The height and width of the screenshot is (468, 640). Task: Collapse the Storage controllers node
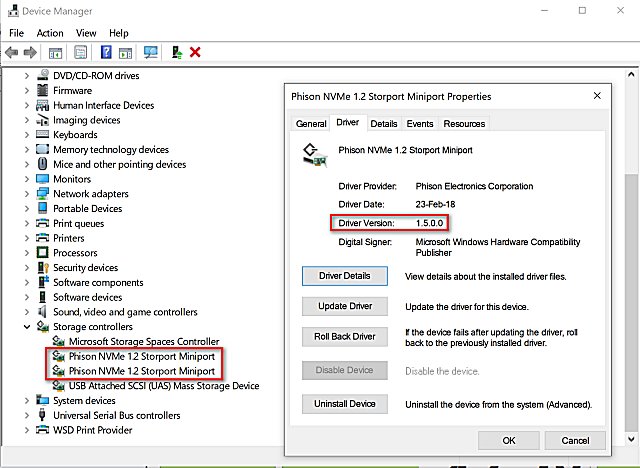27,326
